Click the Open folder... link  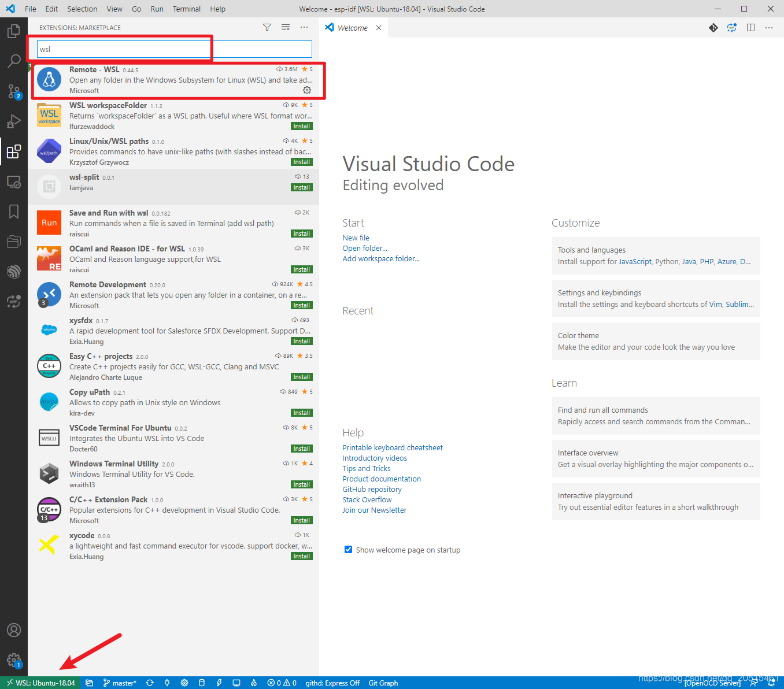tap(365, 249)
